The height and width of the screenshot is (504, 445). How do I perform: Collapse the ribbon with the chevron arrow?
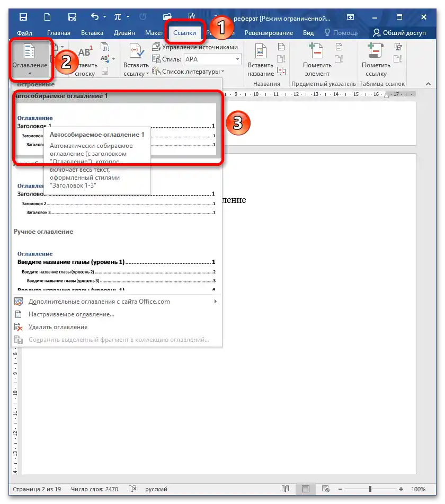[428, 84]
